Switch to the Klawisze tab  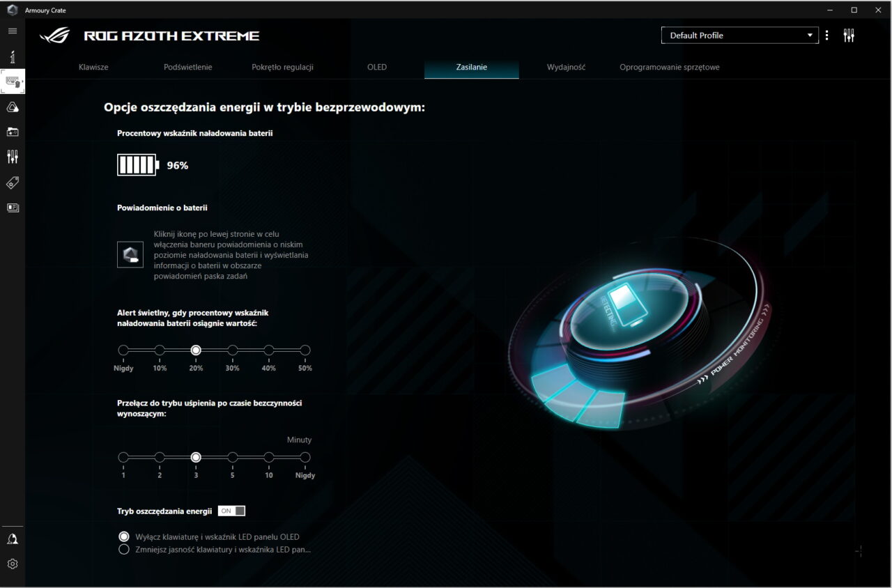point(94,68)
